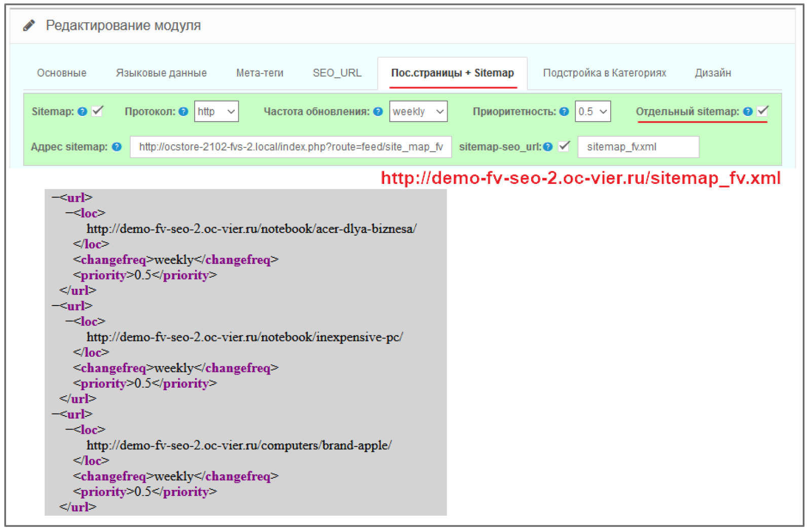
Task: Open the weekly update frequency dropdown
Action: [418, 111]
